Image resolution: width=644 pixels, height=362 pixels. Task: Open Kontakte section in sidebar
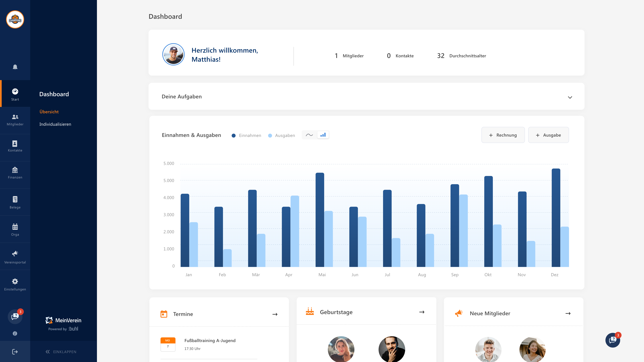coord(15,146)
